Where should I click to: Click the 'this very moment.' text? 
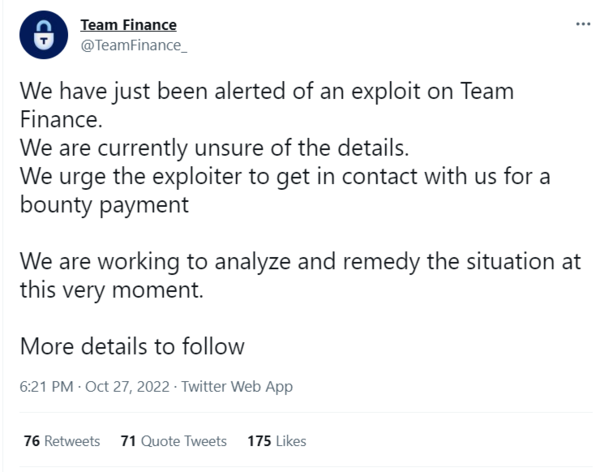pyautogui.click(x=111, y=290)
